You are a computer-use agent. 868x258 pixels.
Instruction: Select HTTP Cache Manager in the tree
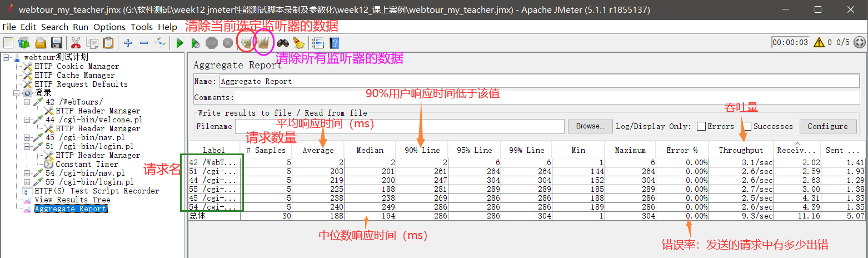(x=74, y=76)
